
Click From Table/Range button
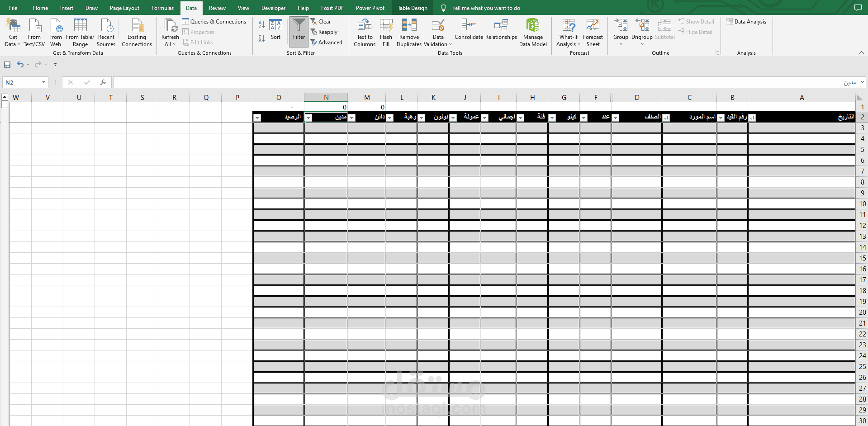[80, 33]
